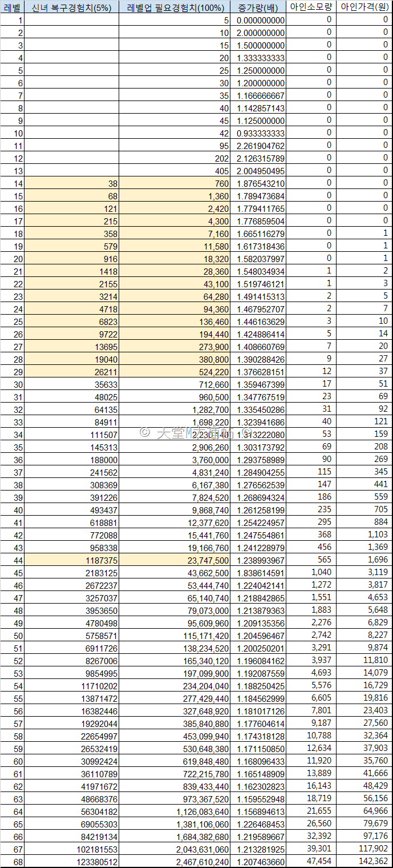
Task: Click the consumption cell 21,655
Action: pos(311,811)
